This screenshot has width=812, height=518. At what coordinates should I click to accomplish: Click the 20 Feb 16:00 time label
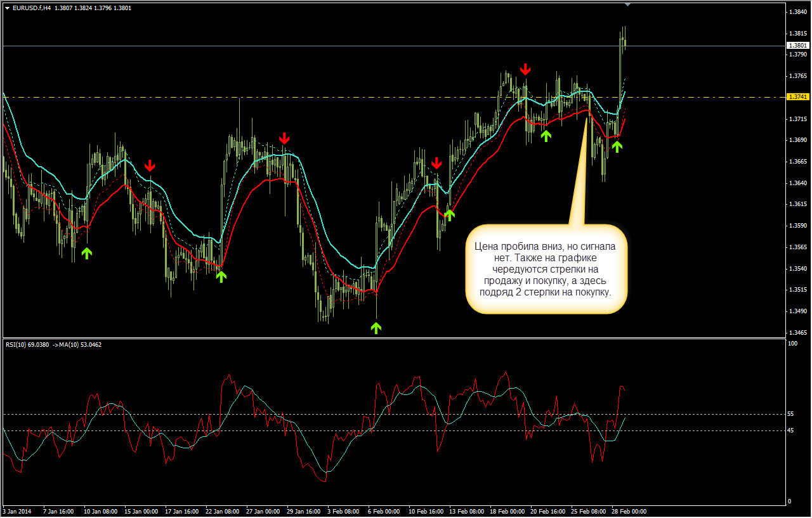(x=547, y=511)
